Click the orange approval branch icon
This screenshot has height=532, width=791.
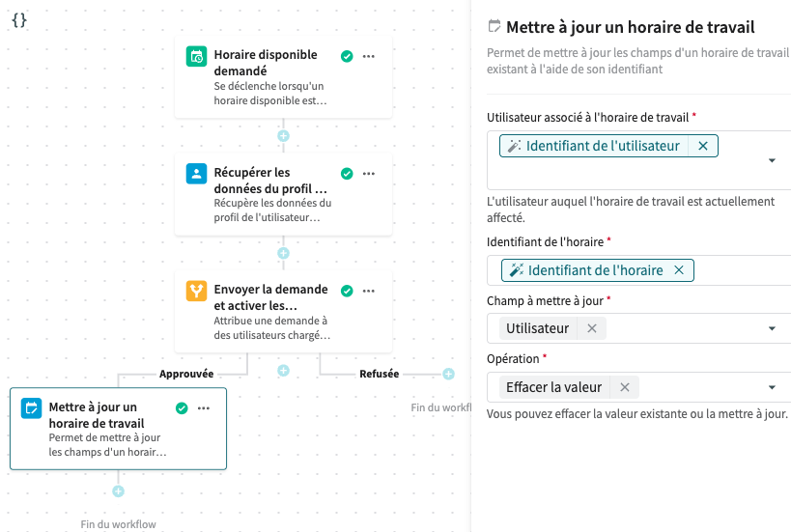(x=196, y=291)
